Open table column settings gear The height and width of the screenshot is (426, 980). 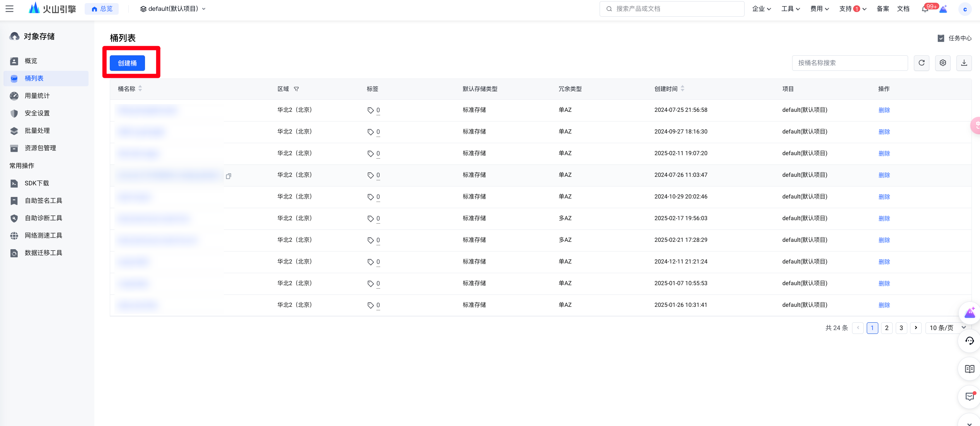click(943, 63)
